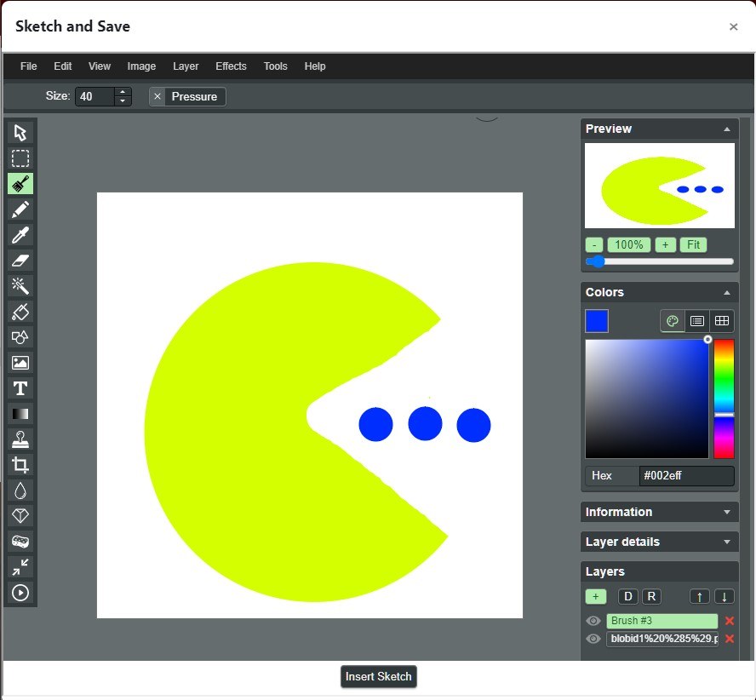756x700 pixels.
Task: Move the layer up with the arrow
Action: click(700, 597)
